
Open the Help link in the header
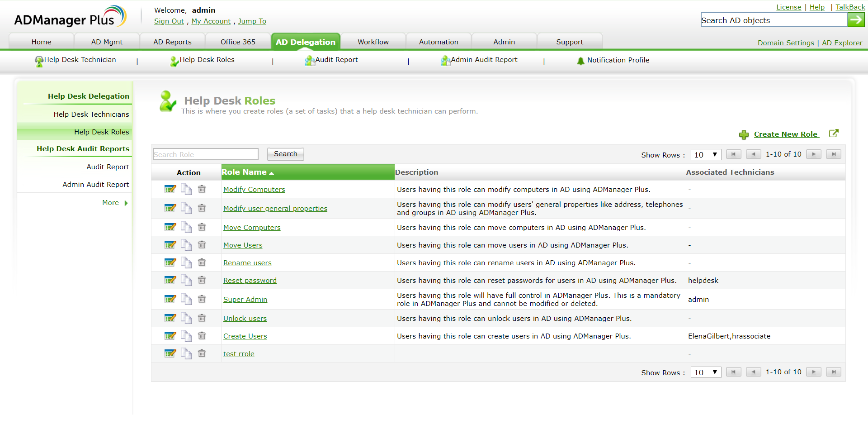pyautogui.click(x=817, y=7)
